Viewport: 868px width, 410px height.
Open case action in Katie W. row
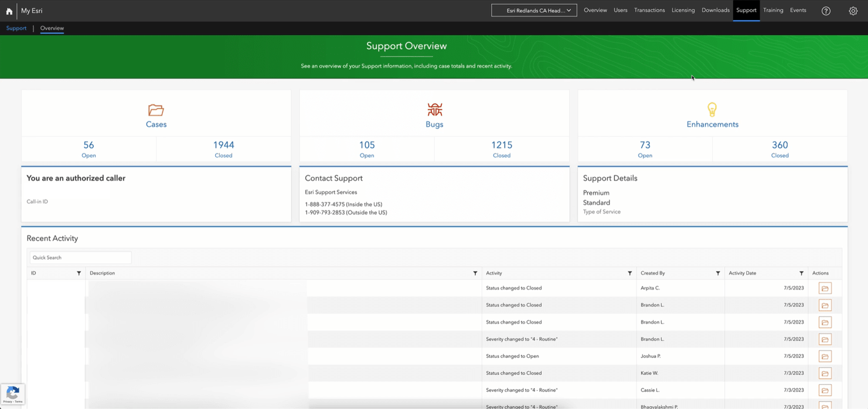tap(825, 373)
